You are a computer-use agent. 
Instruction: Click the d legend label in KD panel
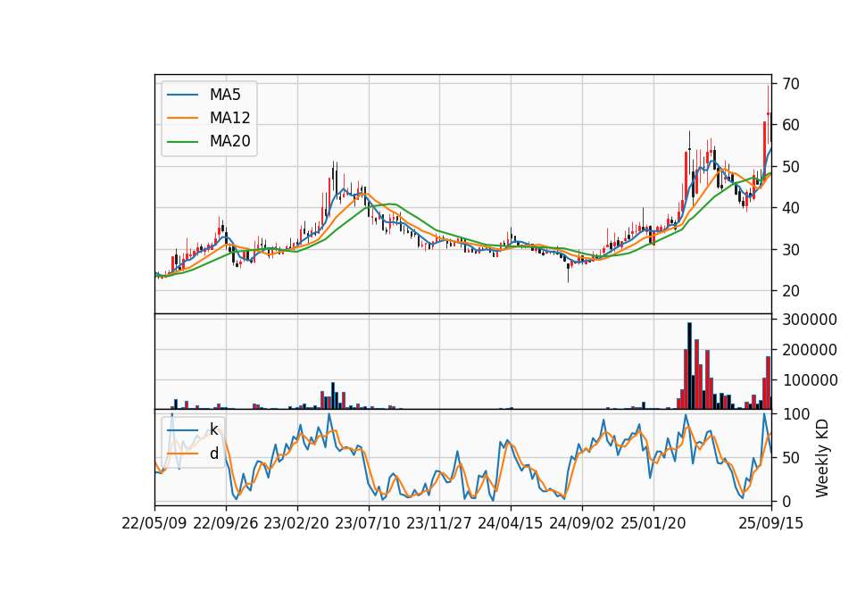(213, 454)
